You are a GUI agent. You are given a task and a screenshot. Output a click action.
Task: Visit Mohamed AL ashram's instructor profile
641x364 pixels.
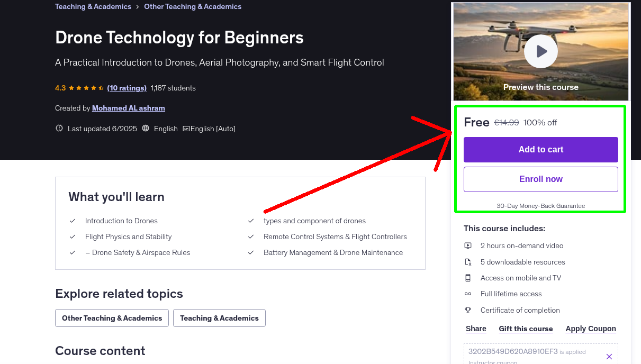coord(128,108)
